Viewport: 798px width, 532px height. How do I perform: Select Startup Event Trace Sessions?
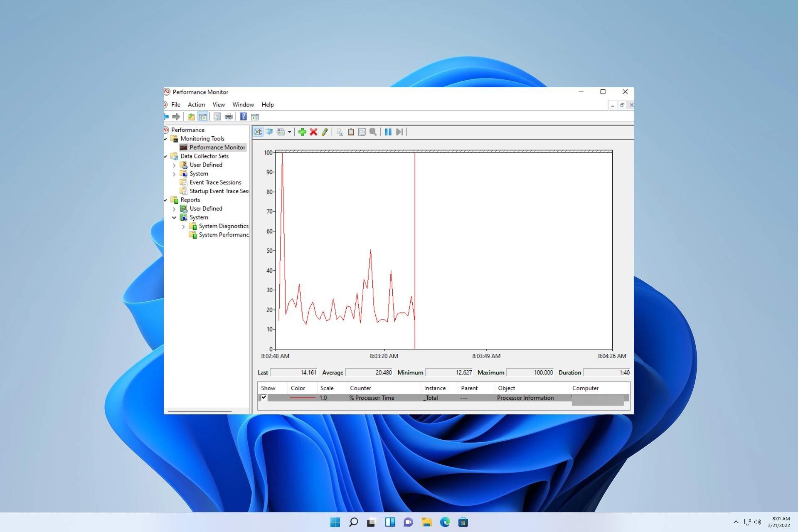point(219,191)
